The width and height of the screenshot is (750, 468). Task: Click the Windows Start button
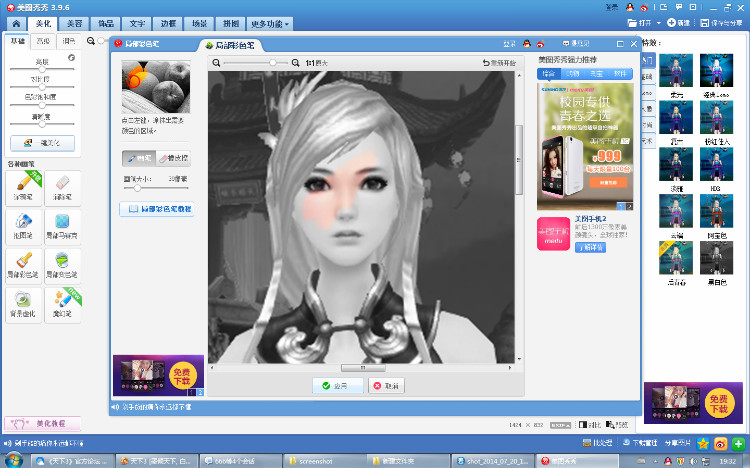[x=13, y=460]
